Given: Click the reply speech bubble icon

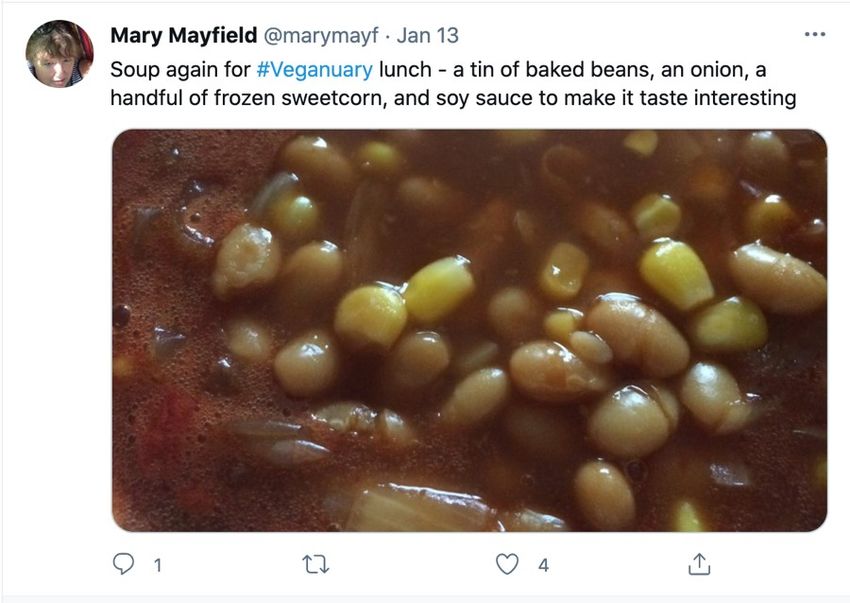Looking at the screenshot, I should (123, 564).
